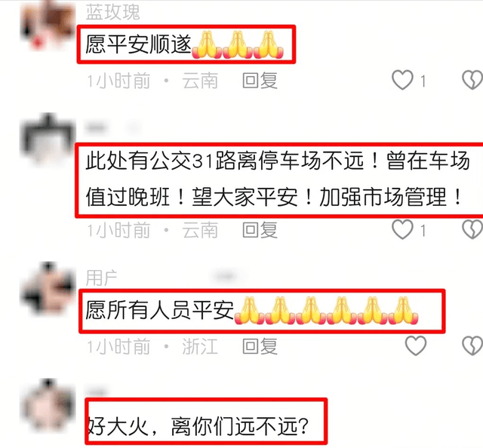Select the 好大火，离你们远不远 comment
Image resolution: width=483 pixels, height=448 pixels.
click(198, 426)
